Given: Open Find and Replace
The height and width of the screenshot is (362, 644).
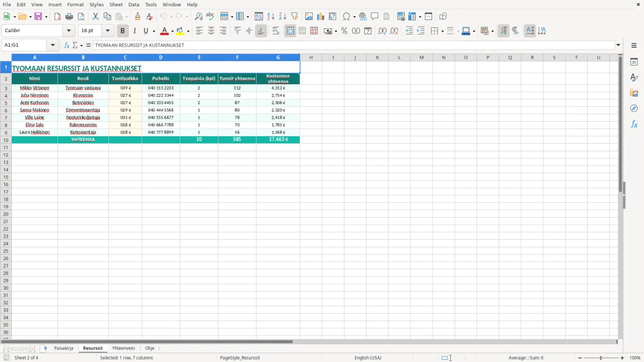Looking at the screenshot, I should 199,17.
